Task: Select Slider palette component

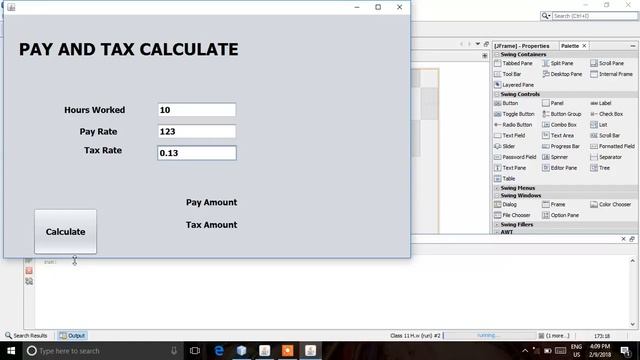Action: point(504,146)
